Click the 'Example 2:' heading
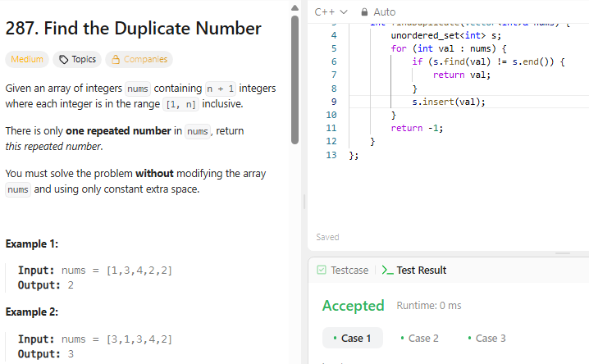 click(x=31, y=312)
